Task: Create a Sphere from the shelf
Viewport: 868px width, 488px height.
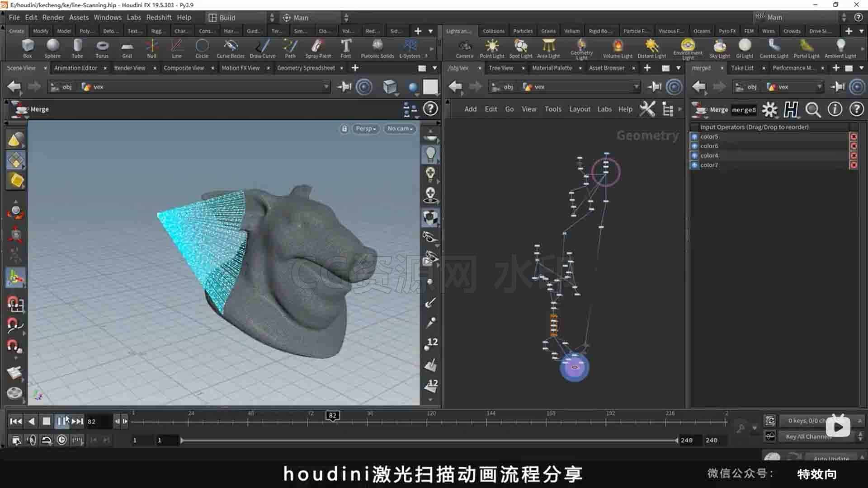Action: [52, 48]
